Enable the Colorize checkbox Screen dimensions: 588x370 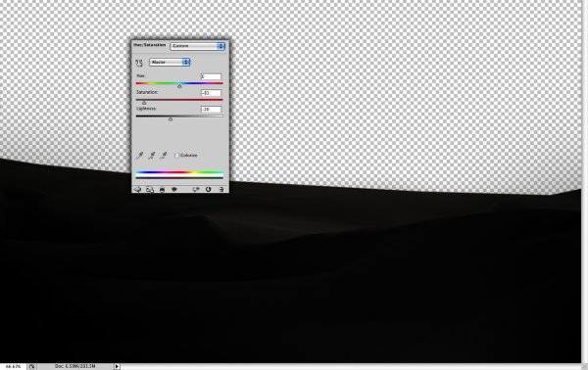177,155
